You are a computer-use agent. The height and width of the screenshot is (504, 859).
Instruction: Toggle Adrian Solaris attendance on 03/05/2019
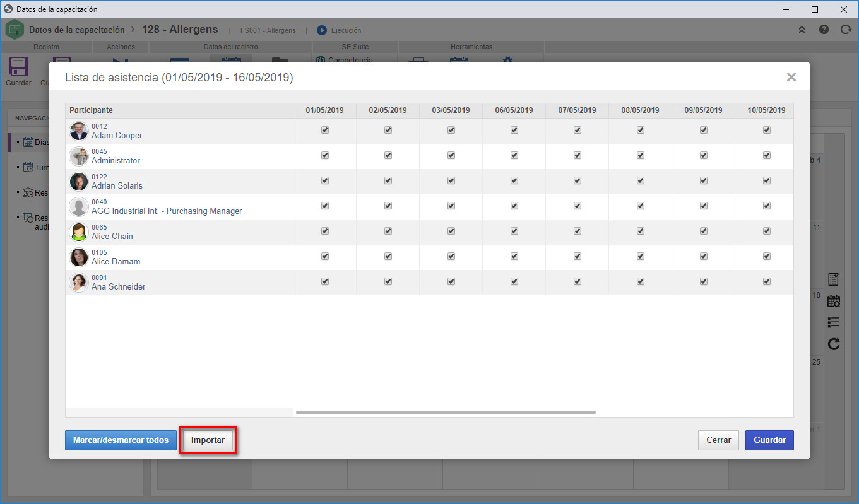[x=451, y=180]
